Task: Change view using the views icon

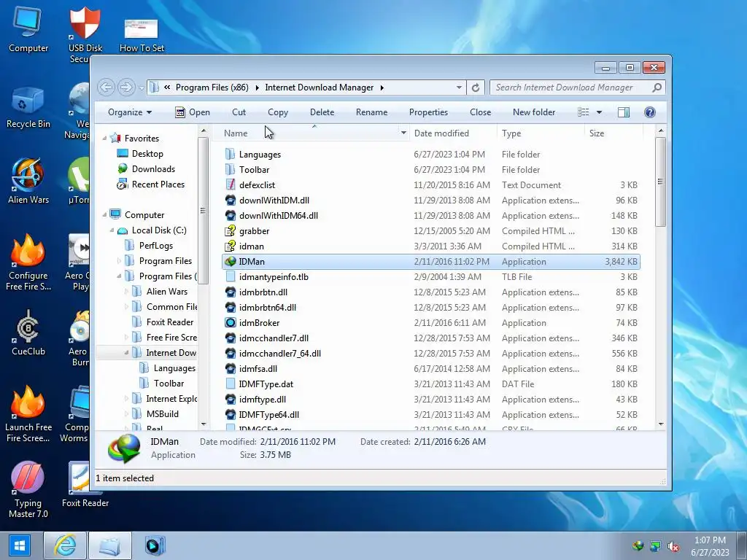Action: click(584, 112)
